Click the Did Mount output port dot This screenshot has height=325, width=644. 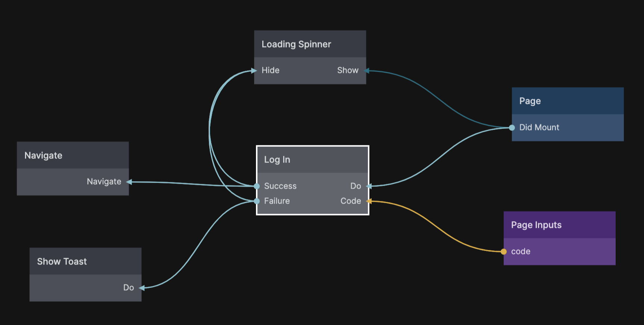(512, 128)
